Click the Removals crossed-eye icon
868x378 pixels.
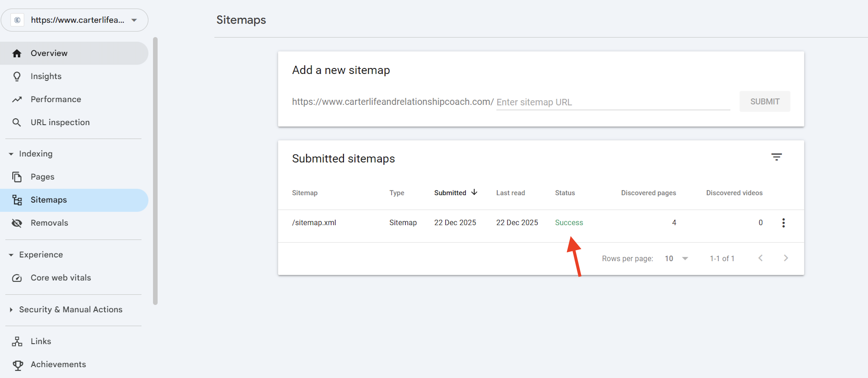[17, 223]
